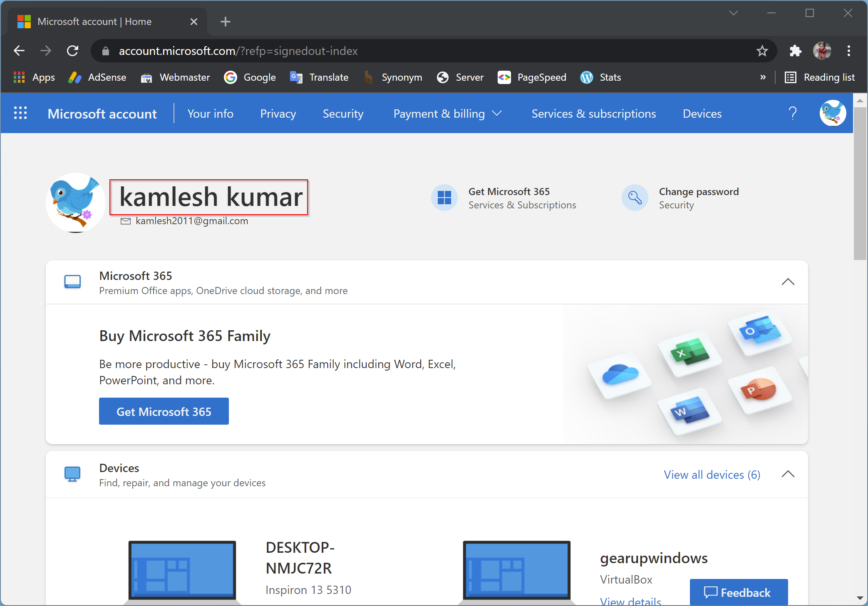The height and width of the screenshot is (606, 868).
Task: Click the blue Get Microsoft 365 button
Action: pyautogui.click(x=164, y=411)
